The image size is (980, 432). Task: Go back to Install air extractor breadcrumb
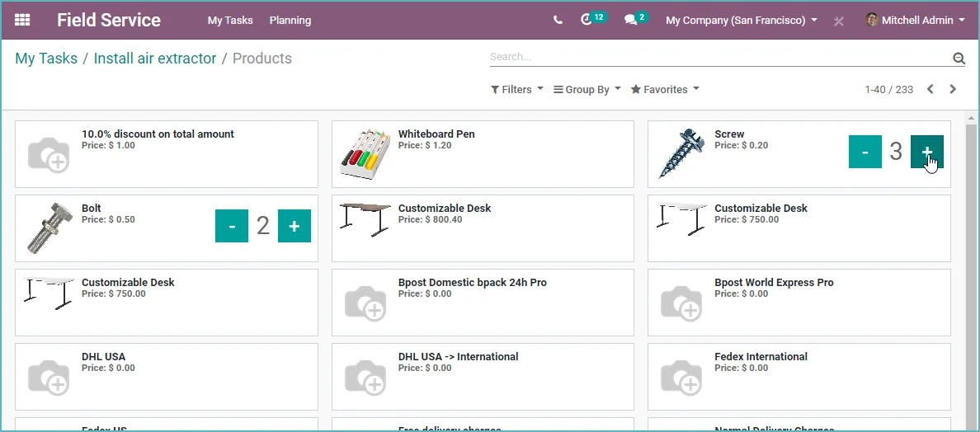click(155, 58)
